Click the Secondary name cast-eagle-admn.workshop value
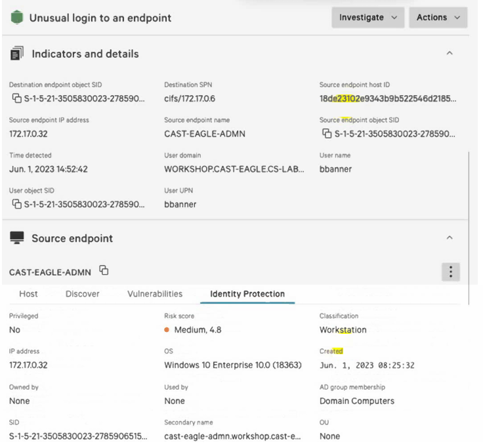The image size is (483, 448). [x=232, y=436]
